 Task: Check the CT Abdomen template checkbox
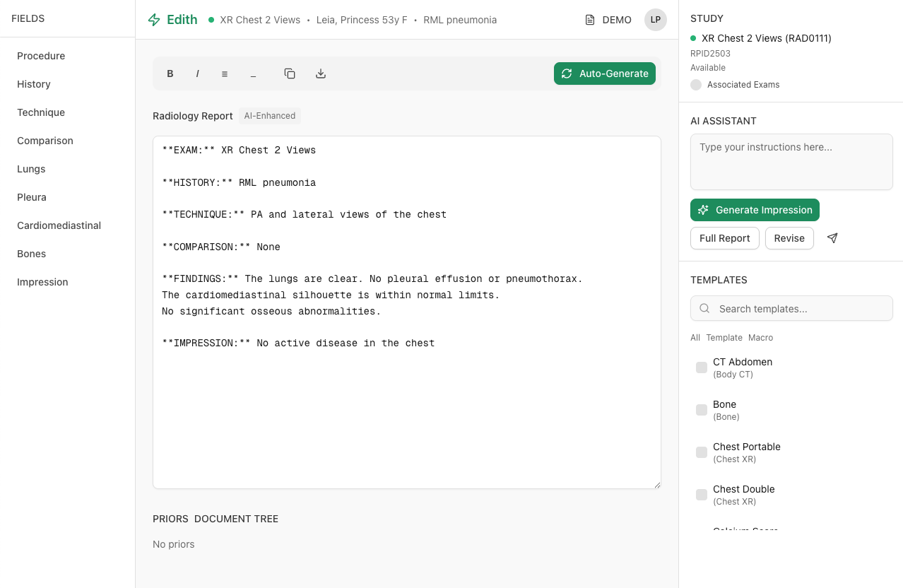[701, 367]
